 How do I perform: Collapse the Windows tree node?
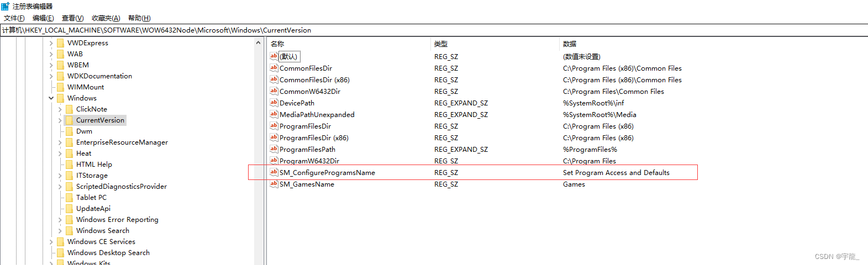coord(51,98)
